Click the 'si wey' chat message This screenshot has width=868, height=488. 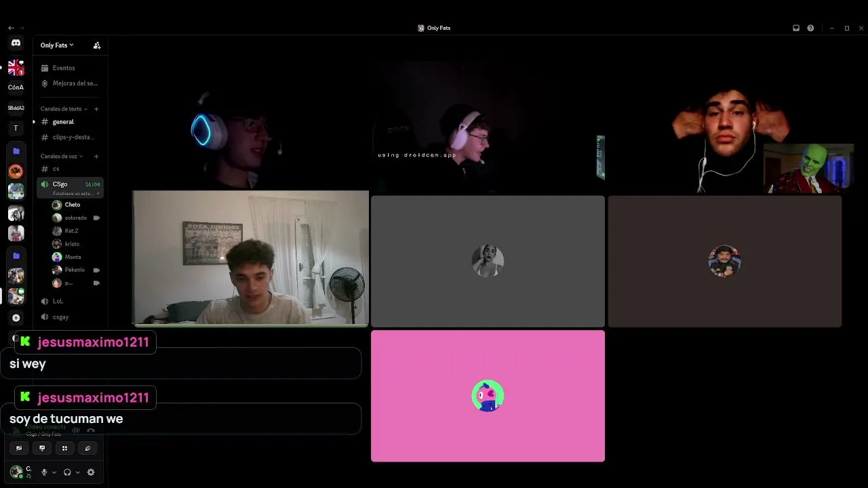click(28, 364)
